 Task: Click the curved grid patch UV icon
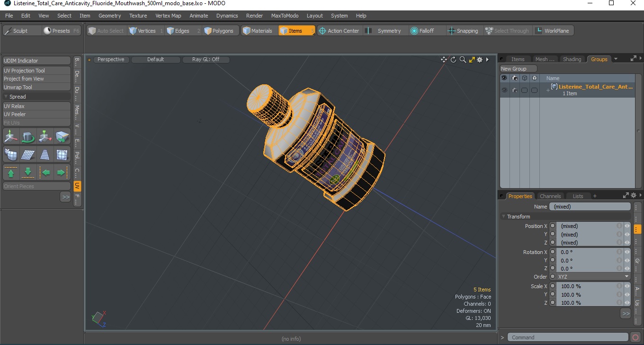(11, 154)
